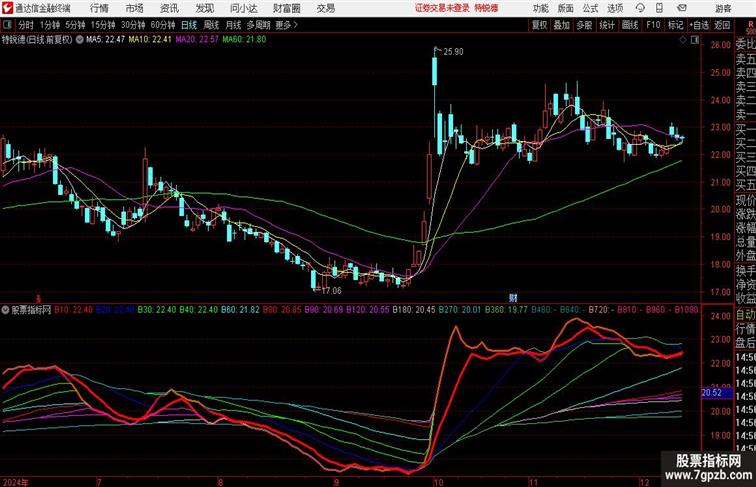The width and height of the screenshot is (756, 487).
Task: Click +自选 to add to watchlist
Action: (x=699, y=25)
